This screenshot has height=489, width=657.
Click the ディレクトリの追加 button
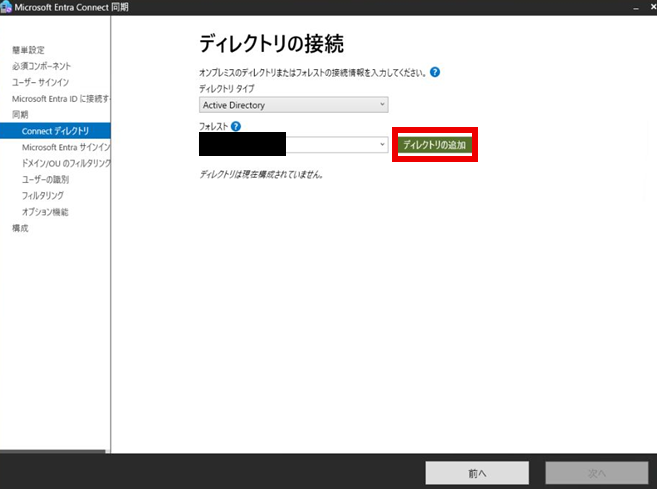pos(434,145)
